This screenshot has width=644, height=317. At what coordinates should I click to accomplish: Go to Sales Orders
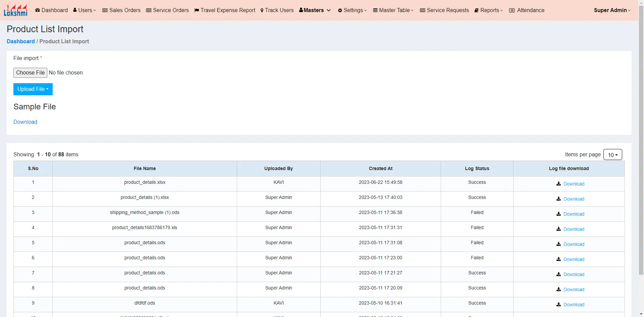[x=121, y=10]
